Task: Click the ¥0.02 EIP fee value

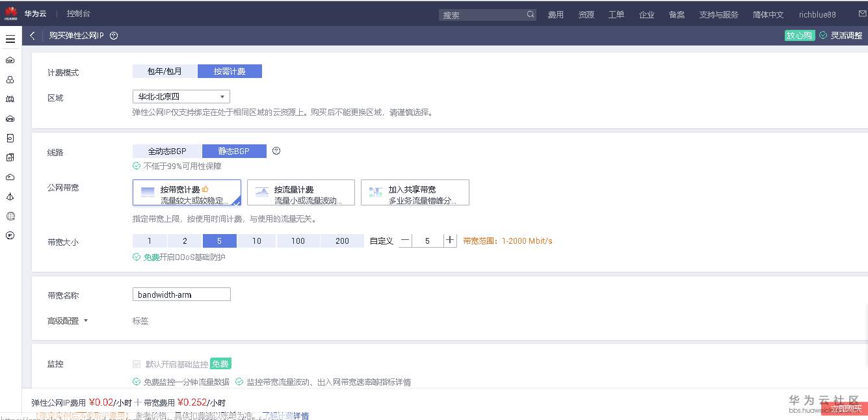Action: [101, 402]
